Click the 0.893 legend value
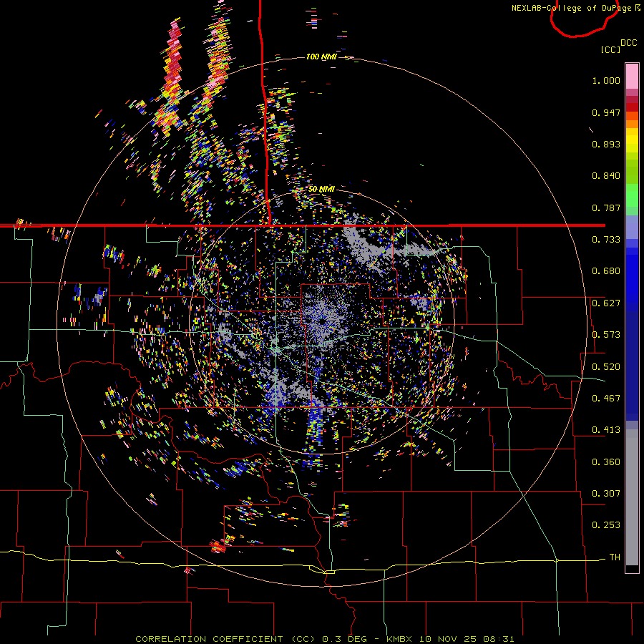This screenshot has width=644, height=644. 606,144
